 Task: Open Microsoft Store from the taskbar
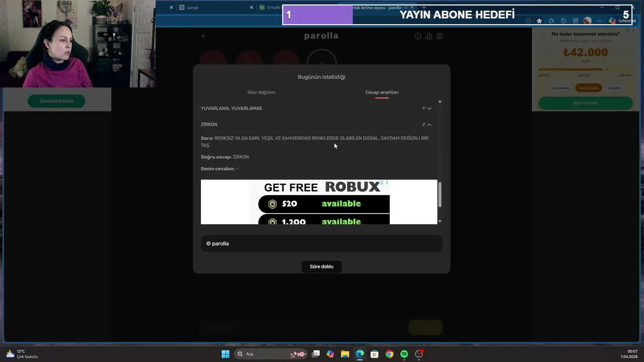[x=374, y=354]
